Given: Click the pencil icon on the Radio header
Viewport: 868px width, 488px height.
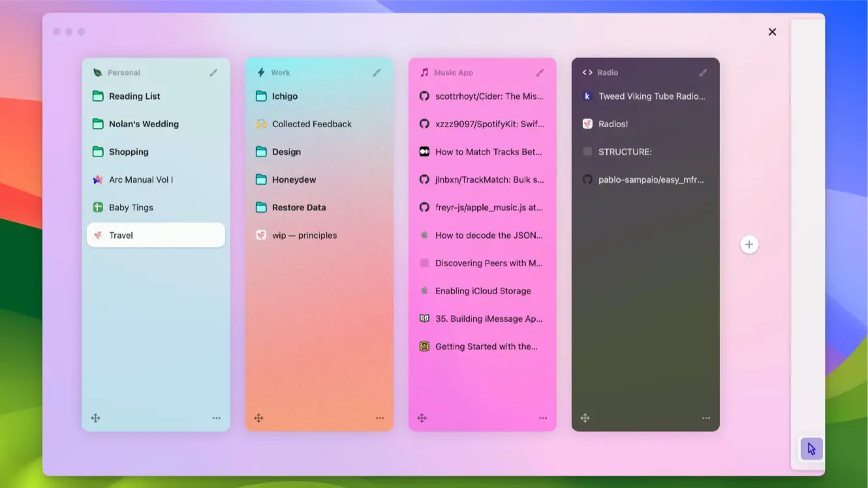Looking at the screenshot, I should tap(703, 72).
